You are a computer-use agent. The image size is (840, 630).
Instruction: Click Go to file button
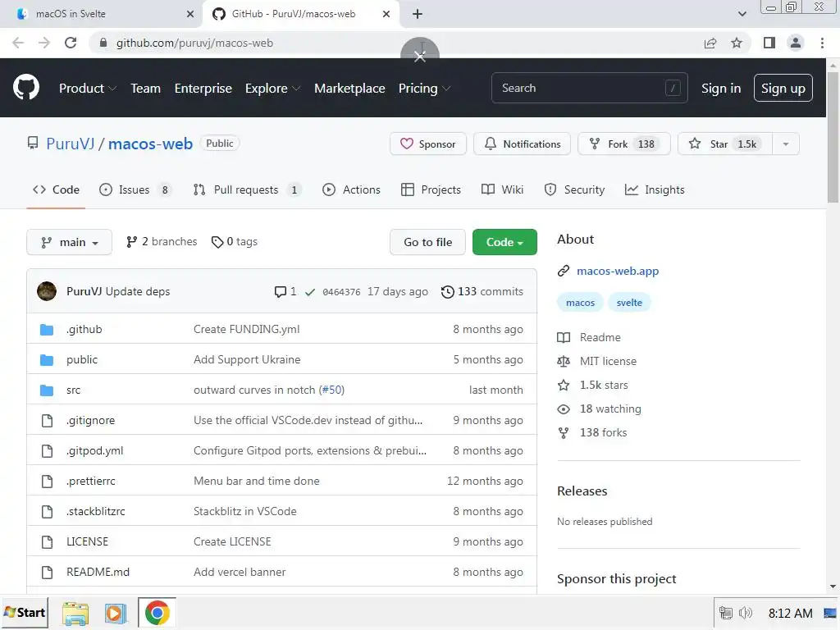coord(427,242)
